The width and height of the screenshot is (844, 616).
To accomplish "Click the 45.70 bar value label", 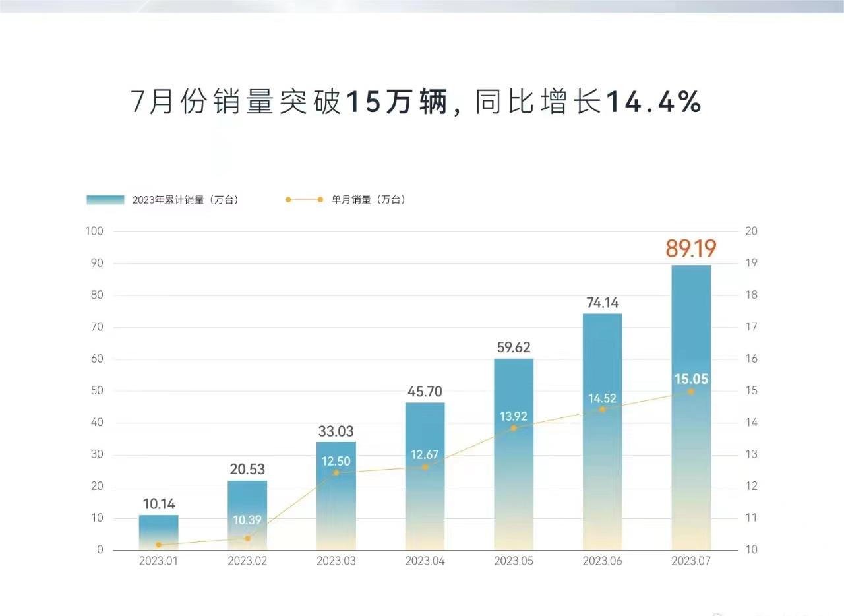I will click(x=425, y=392).
